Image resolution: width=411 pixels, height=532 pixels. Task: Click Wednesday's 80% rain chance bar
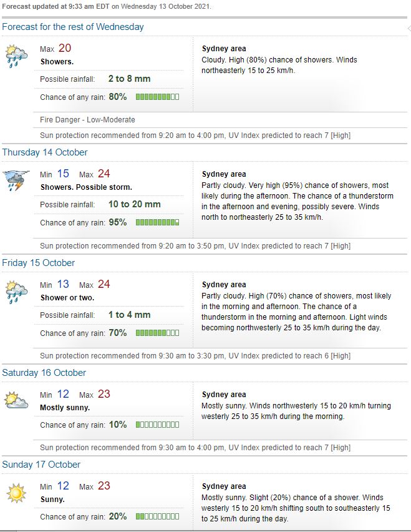(157, 97)
